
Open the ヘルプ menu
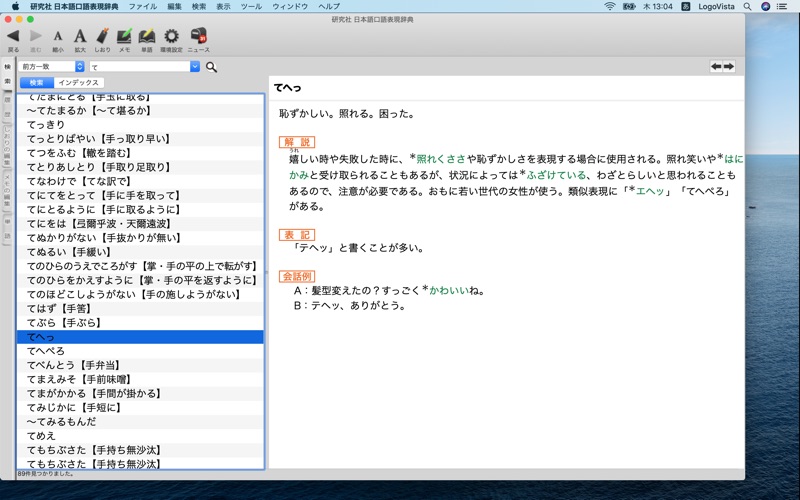(x=329, y=6)
